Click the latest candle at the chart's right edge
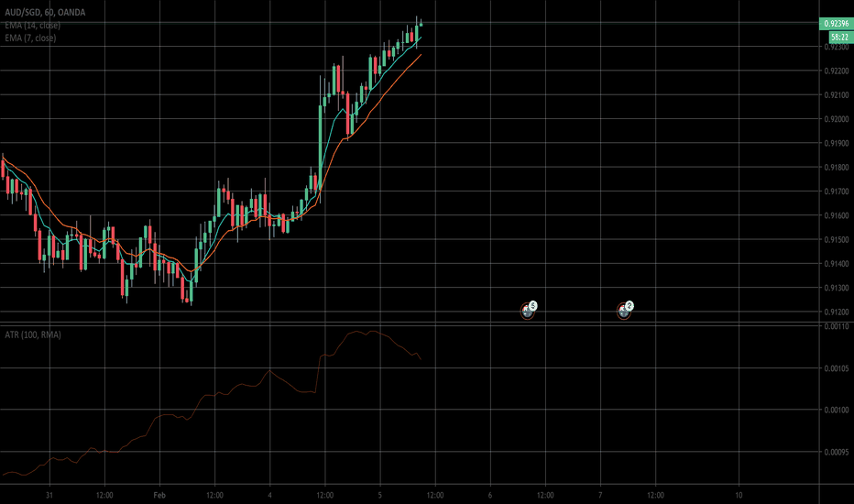Image resolution: width=854 pixels, height=504 pixels. 421,24
